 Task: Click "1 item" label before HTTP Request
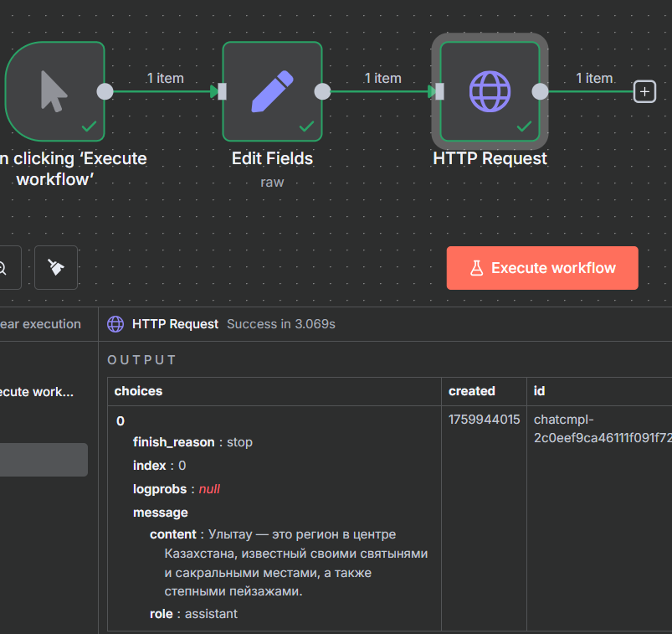pyautogui.click(x=382, y=78)
